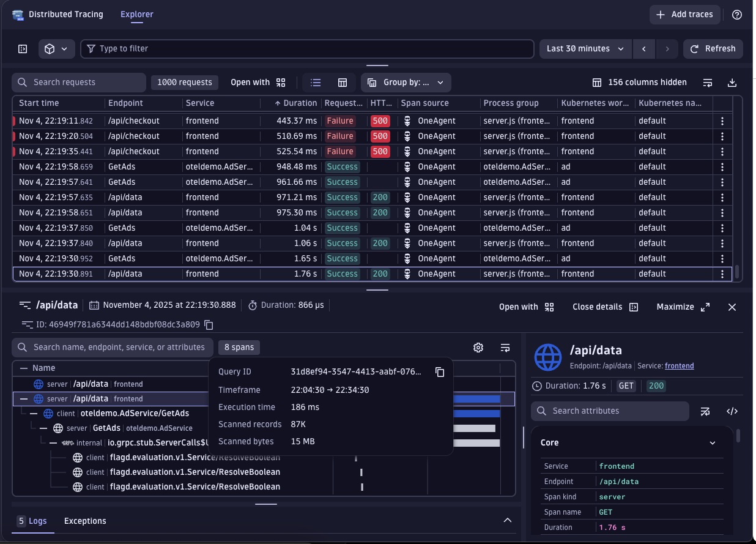Switch to table view in the toolbar

(x=343, y=82)
